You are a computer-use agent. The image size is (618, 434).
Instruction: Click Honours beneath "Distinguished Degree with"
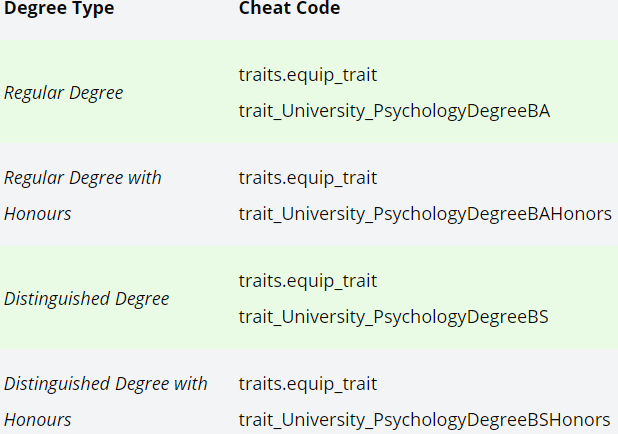click(37, 419)
